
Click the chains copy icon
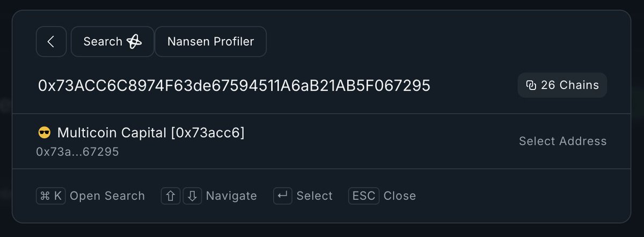pyautogui.click(x=531, y=85)
